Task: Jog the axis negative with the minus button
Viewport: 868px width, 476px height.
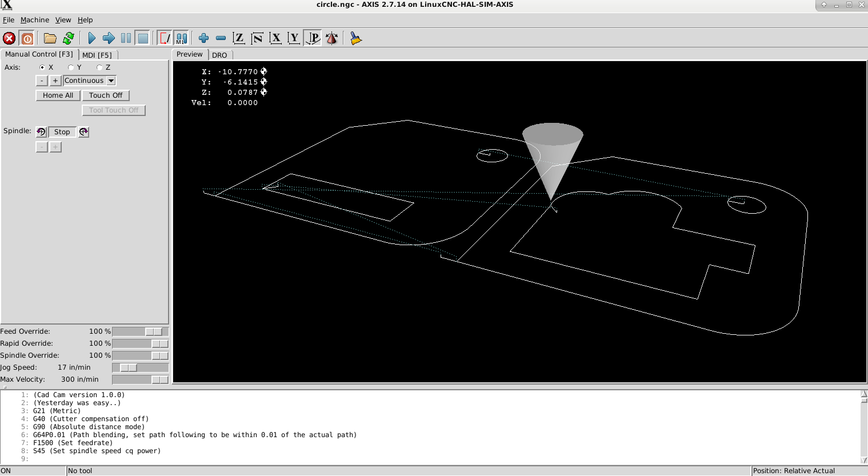Action: pos(42,81)
